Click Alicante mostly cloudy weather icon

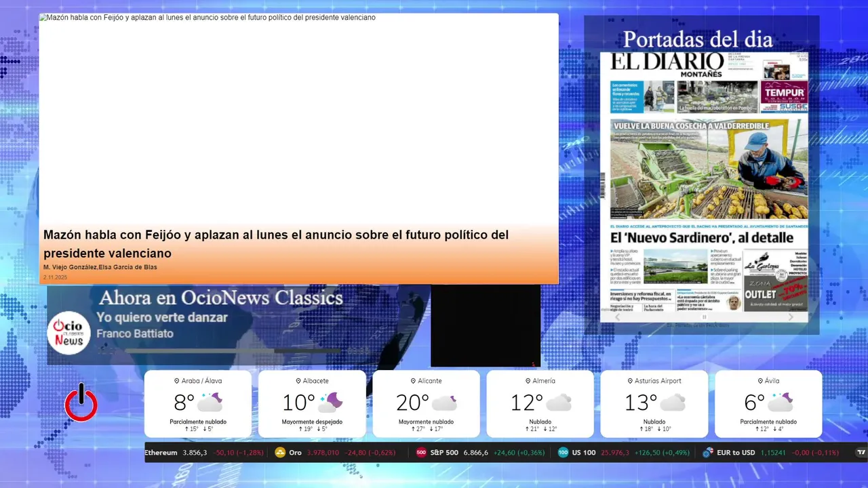coord(445,403)
